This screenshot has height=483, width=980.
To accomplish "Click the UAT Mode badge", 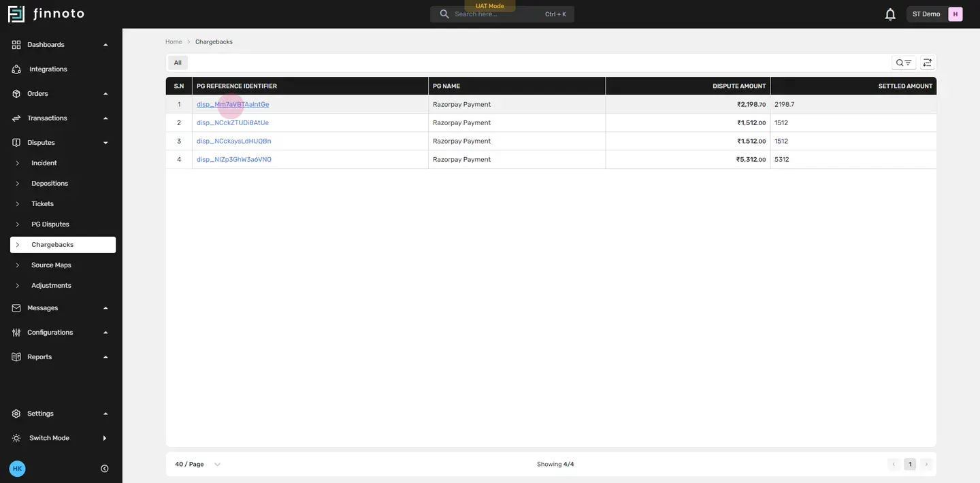I will click(x=490, y=6).
